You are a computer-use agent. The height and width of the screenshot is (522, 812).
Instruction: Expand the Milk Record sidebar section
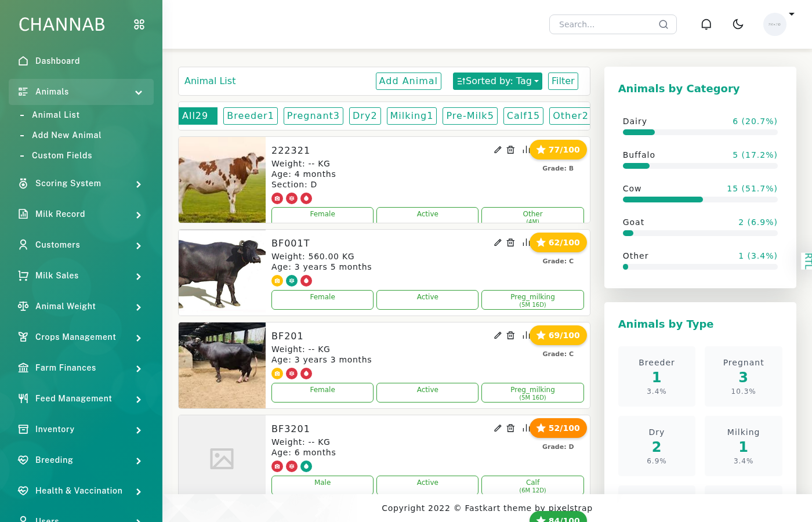coord(81,214)
